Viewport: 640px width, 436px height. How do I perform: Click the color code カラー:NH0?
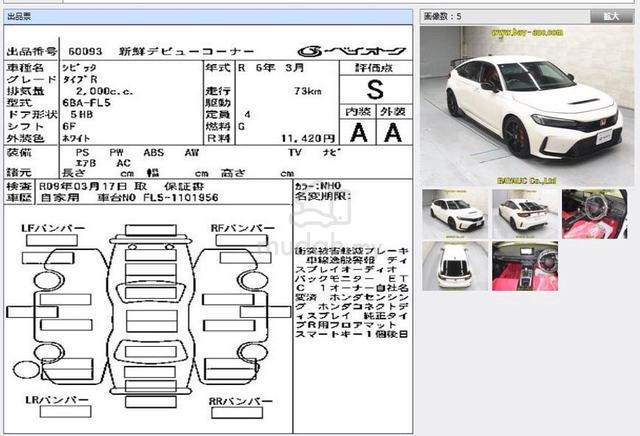[318, 186]
